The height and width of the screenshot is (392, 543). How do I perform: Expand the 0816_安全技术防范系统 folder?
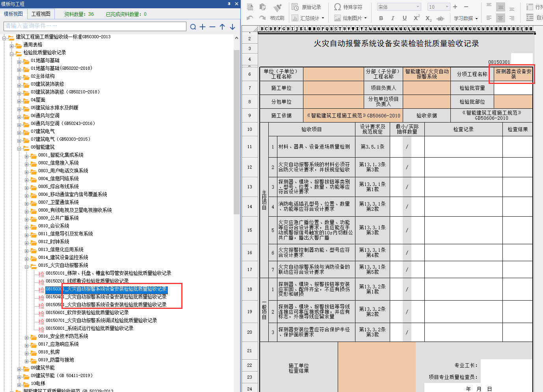coord(27,338)
